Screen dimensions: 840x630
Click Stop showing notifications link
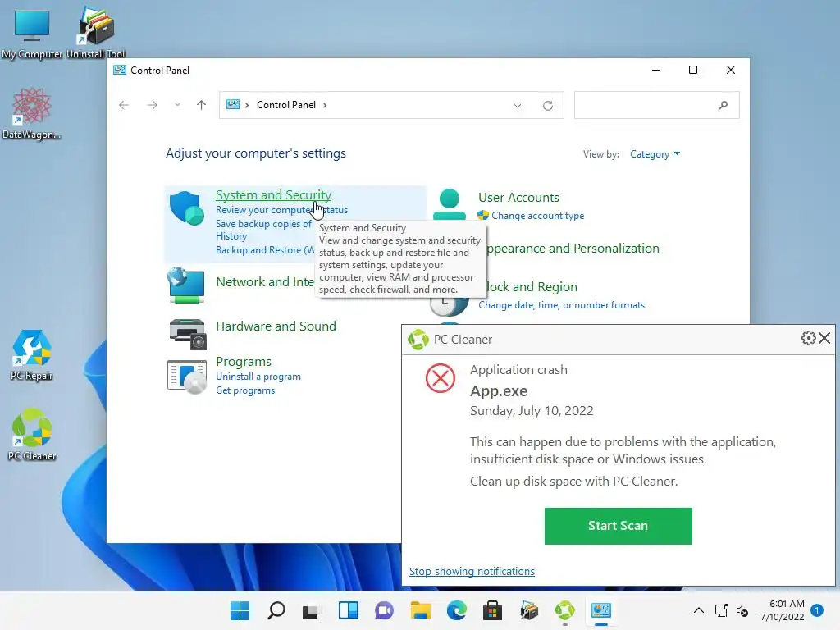pos(472,572)
